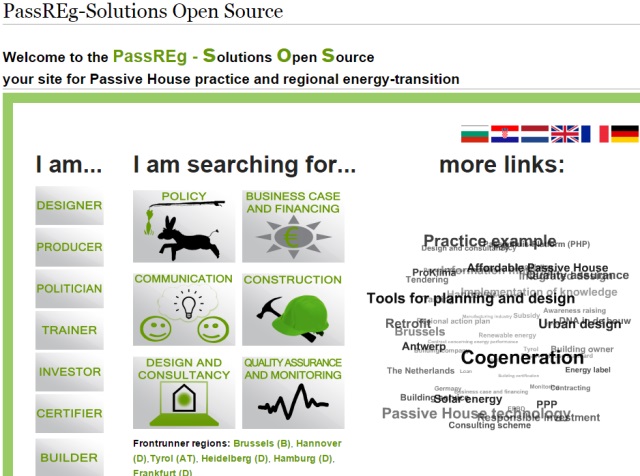Click the Certifier role button

click(69, 414)
